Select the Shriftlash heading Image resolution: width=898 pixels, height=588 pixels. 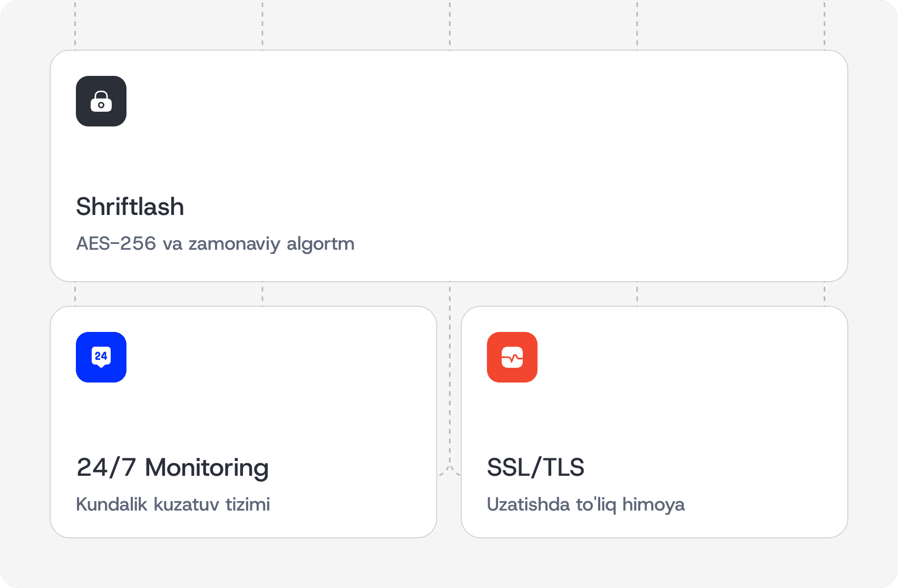tap(130, 207)
